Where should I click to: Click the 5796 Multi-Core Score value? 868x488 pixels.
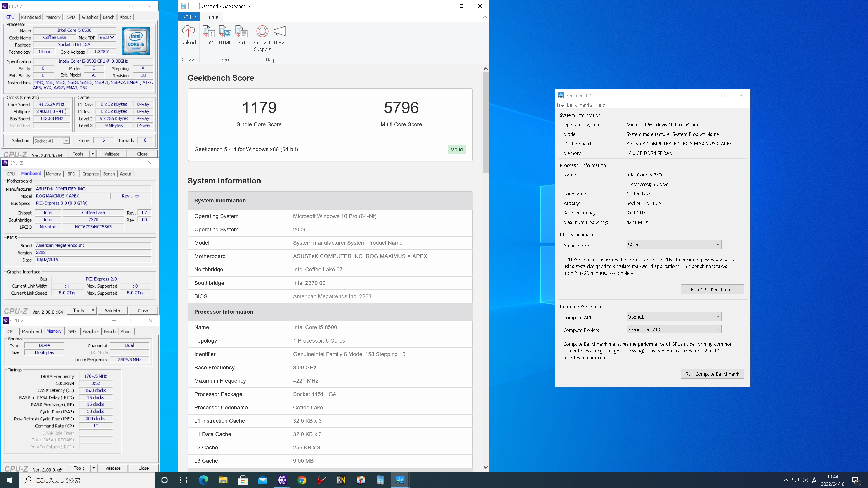click(x=401, y=108)
